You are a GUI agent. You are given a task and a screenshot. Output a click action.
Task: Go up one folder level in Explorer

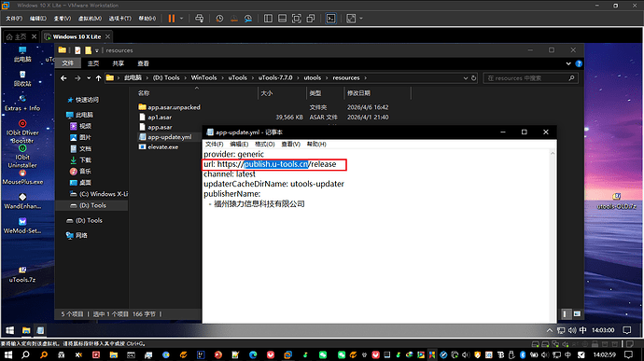click(x=99, y=78)
